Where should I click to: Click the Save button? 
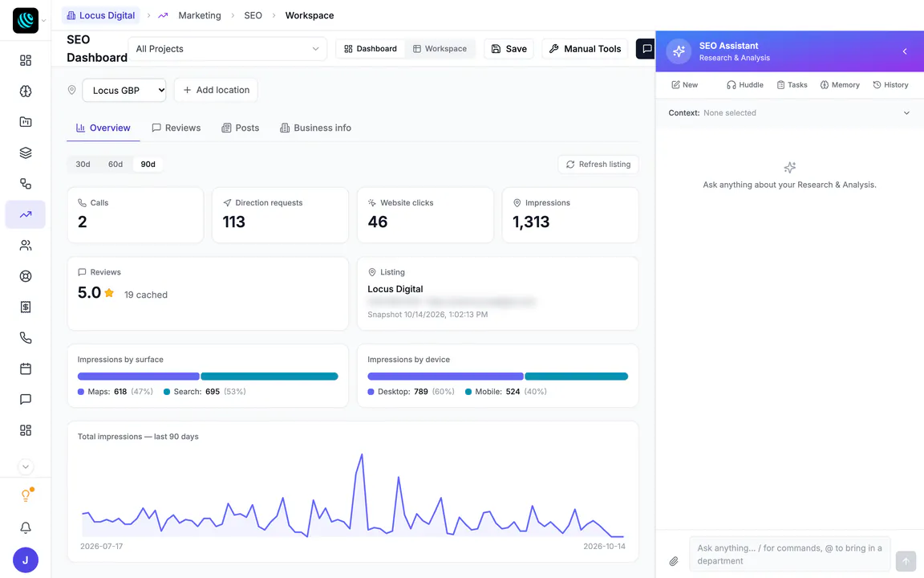point(509,49)
